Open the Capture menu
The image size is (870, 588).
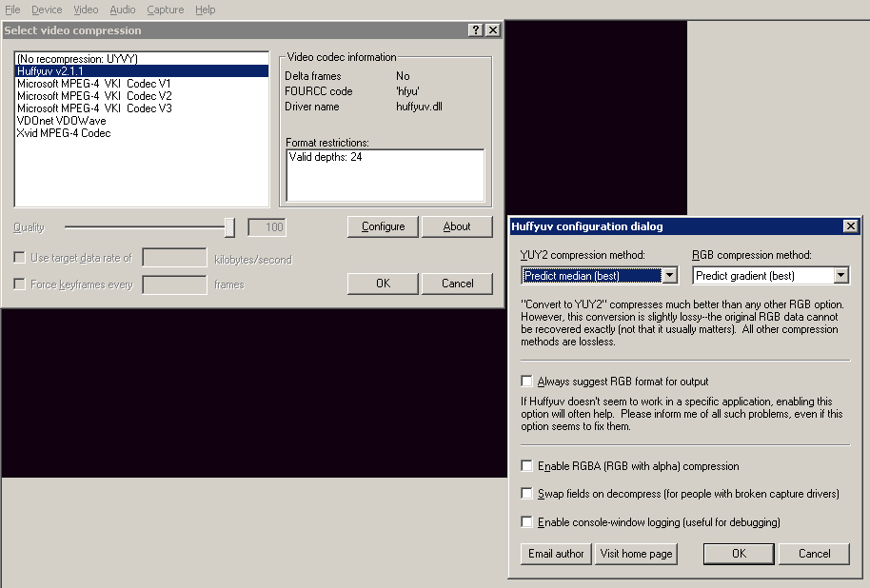click(166, 10)
